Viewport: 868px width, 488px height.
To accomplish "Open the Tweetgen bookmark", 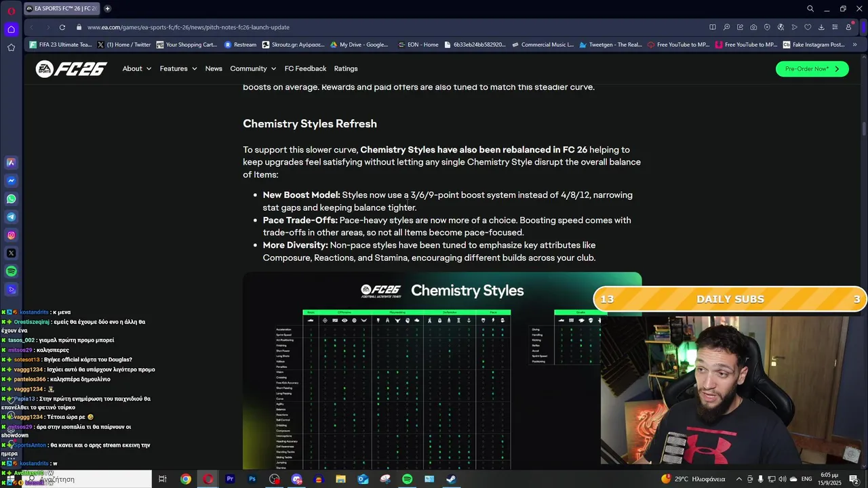I will point(610,45).
